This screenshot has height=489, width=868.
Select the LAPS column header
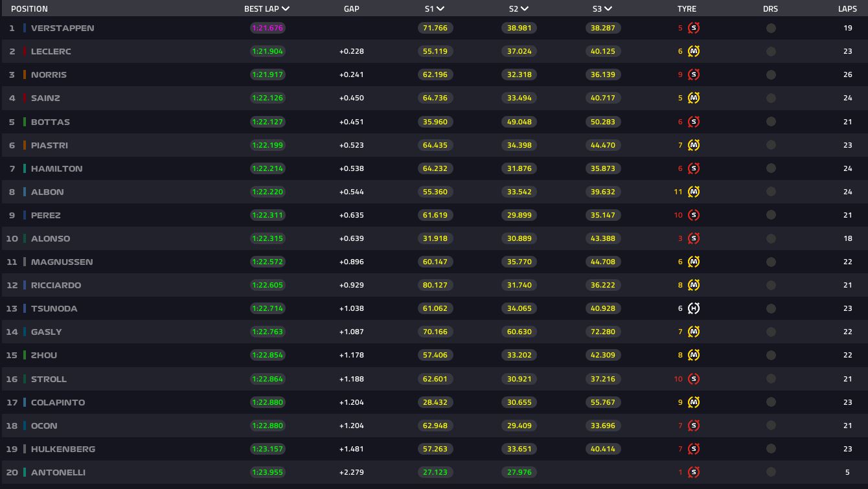[847, 8]
